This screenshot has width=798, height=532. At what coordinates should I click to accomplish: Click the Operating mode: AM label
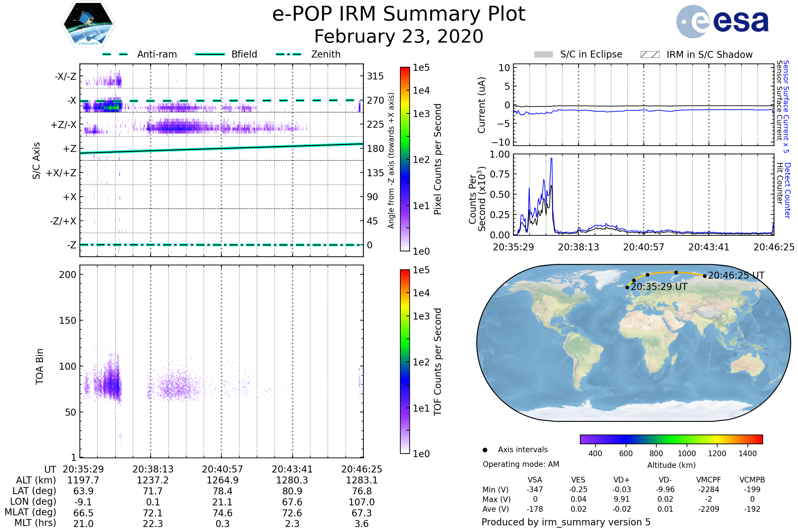coord(521,464)
